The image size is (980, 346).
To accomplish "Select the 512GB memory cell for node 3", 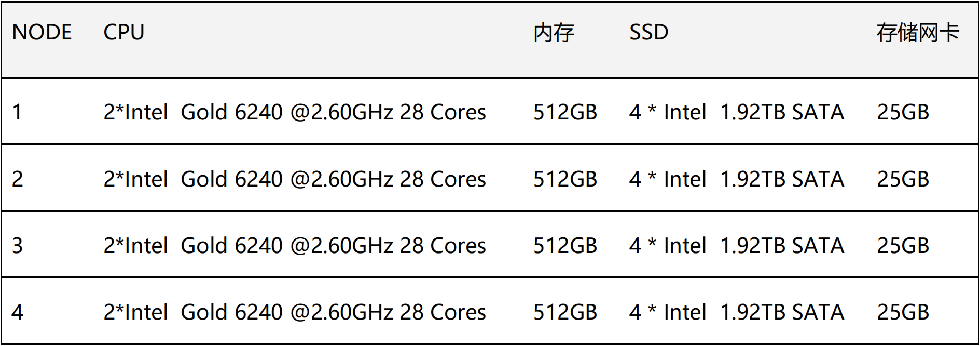I will pos(565,246).
